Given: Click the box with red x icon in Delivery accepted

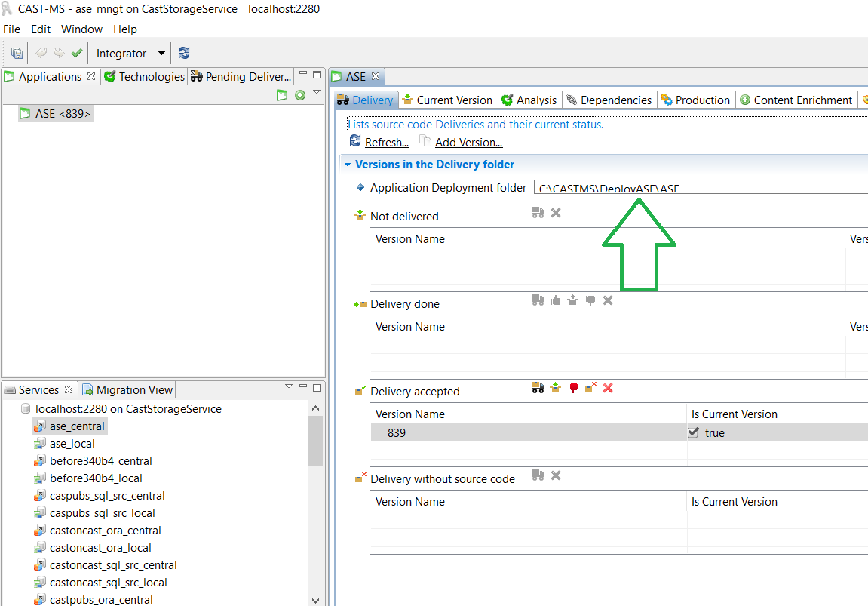Looking at the screenshot, I should [x=590, y=388].
